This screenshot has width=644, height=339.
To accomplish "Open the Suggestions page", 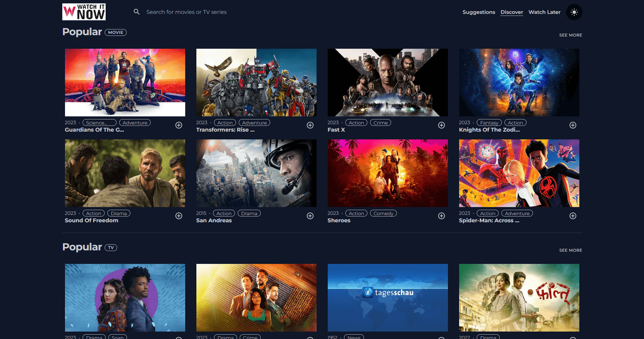I will click(479, 12).
